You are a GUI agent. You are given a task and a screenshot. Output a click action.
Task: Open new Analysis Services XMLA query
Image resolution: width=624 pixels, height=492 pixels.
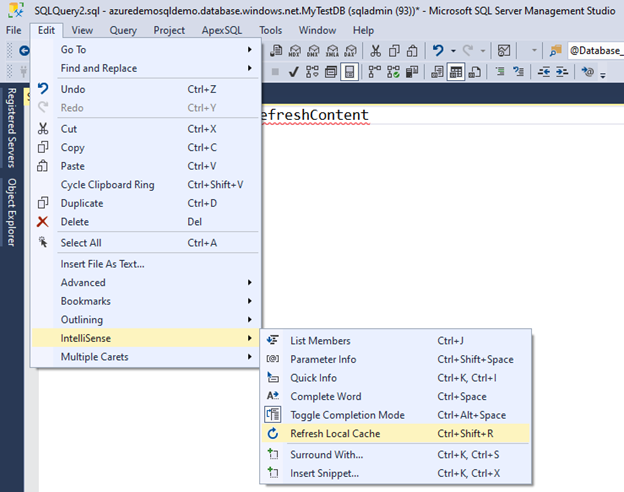click(x=332, y=51)
